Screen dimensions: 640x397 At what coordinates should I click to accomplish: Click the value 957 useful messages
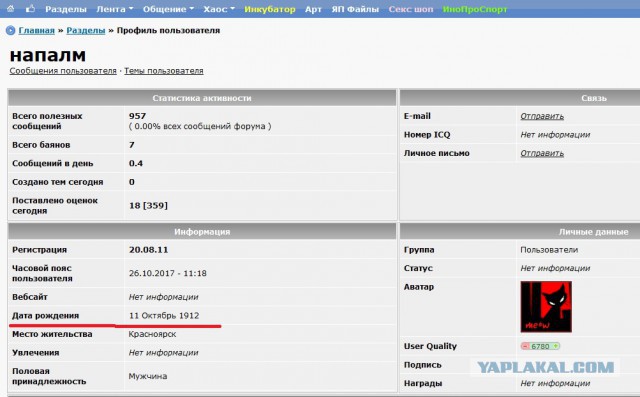click(137, 116)
